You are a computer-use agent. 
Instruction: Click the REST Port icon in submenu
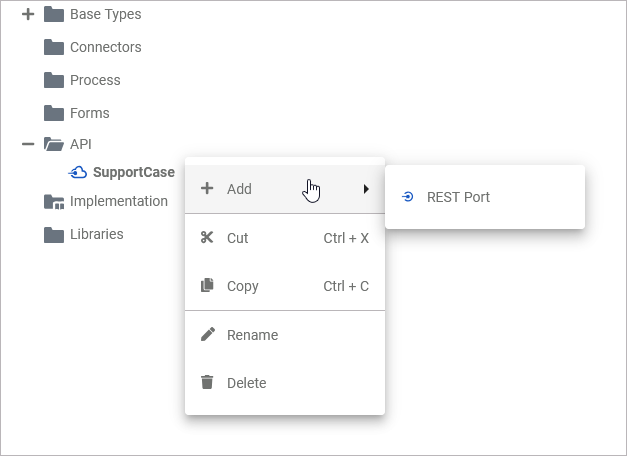pyautogui.click(x=408, y=197)
